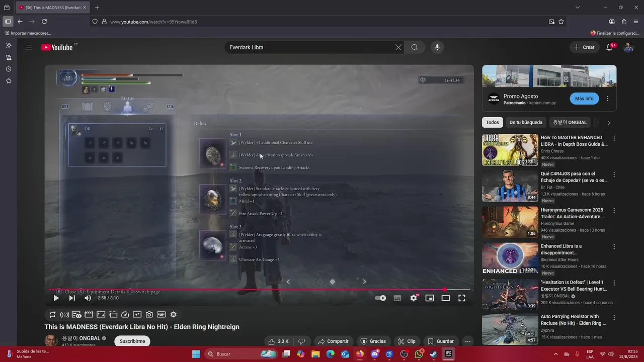The width and height of the screenshot is (644, 362).
Task: Open Hieronymus Gamescom 2025 Trailer video
Action: tap(510, 222)
